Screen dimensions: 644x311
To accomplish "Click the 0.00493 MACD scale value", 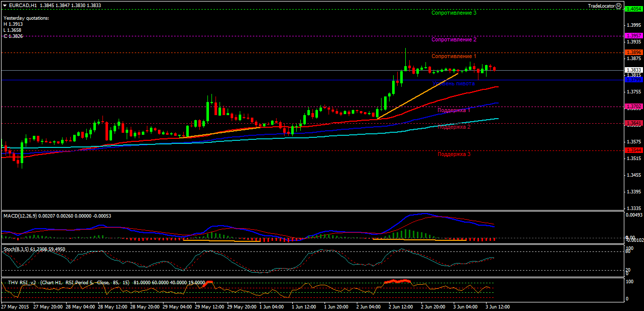I will pos(634,215).
